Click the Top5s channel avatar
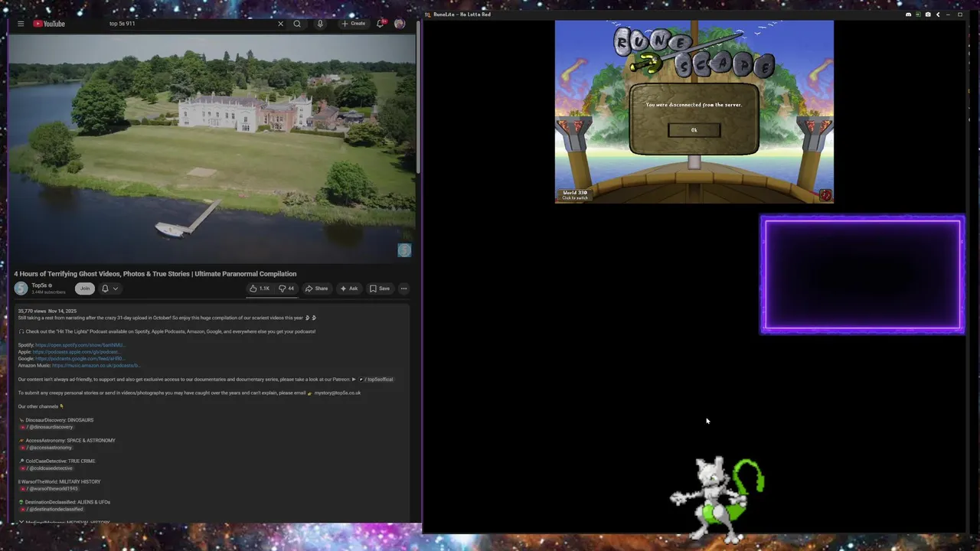The image size is (980, 551). click(21, 289)
